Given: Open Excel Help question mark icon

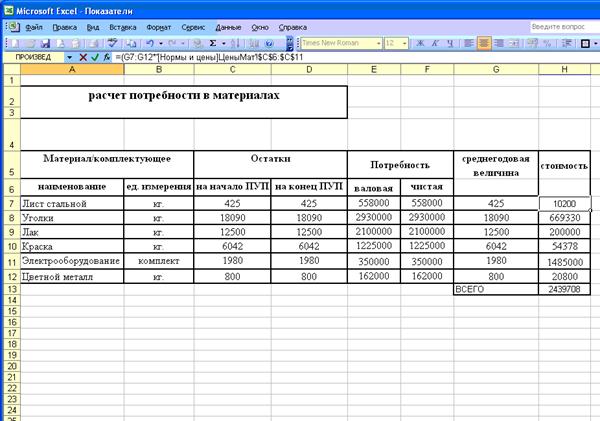Looking at the screenshot, I should click(269, 43).
